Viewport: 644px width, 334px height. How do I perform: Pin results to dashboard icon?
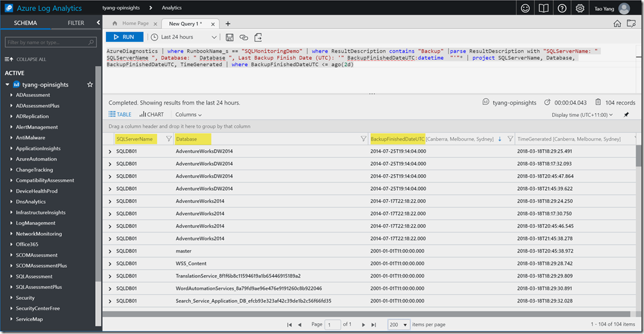[x=626, y=115]
